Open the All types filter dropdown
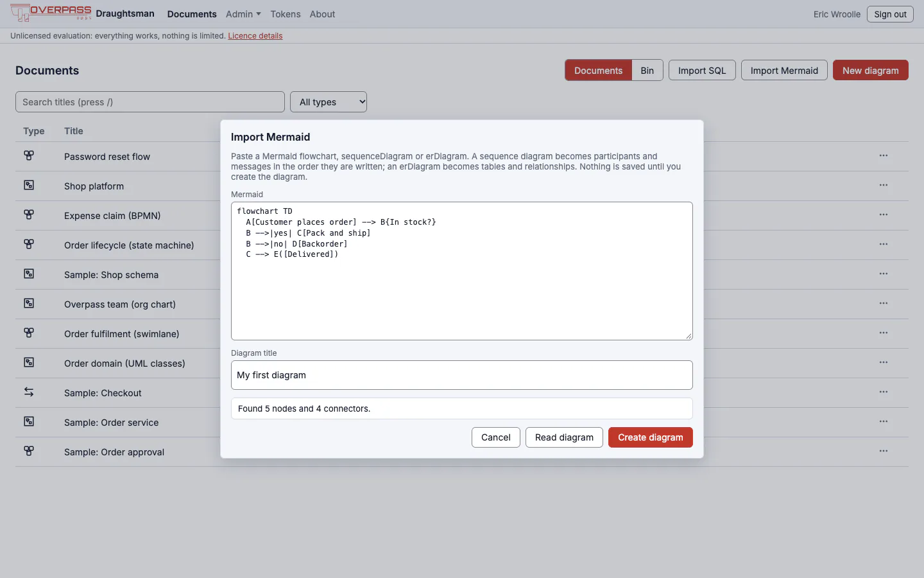924x578 pixels. pos(329,101)
